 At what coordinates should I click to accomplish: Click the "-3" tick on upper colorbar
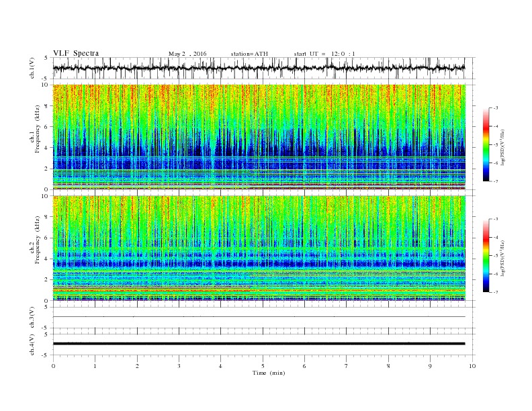[496, 108]
